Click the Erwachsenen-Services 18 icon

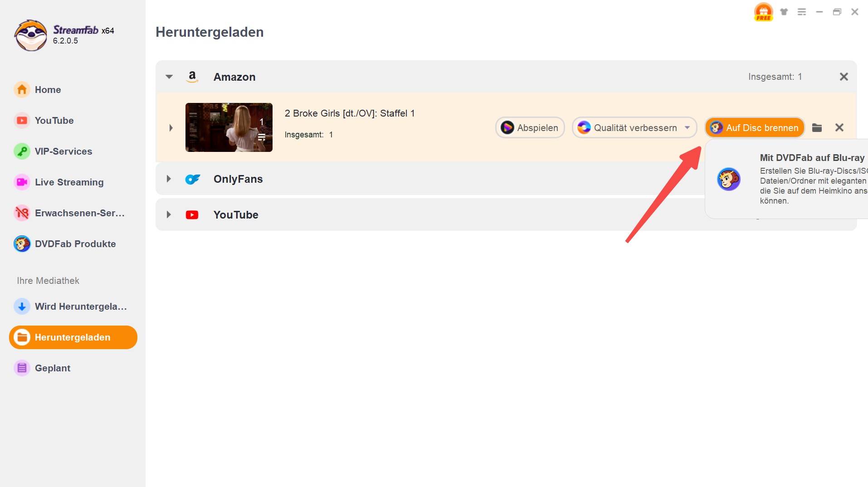click(x=22, y=213)
